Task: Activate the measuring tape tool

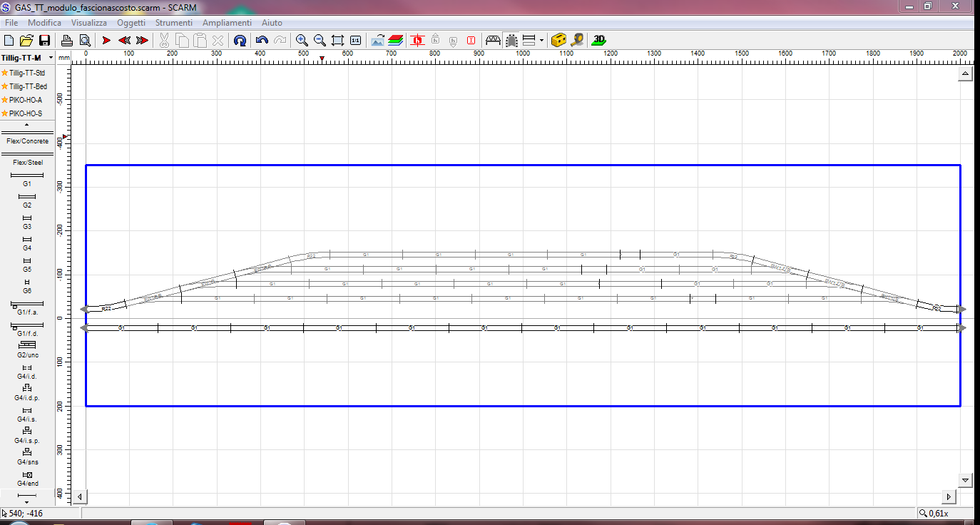Action: click(577, 41)
